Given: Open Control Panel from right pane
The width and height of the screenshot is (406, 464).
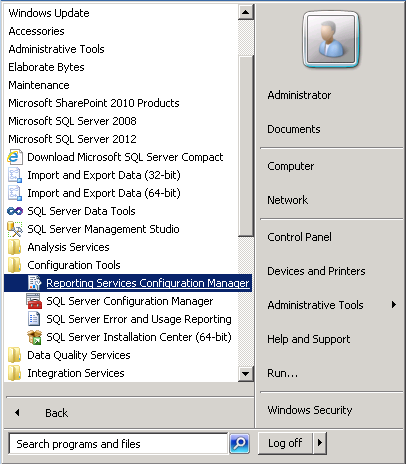Looking at the screenshot, I should coord(299,237).
